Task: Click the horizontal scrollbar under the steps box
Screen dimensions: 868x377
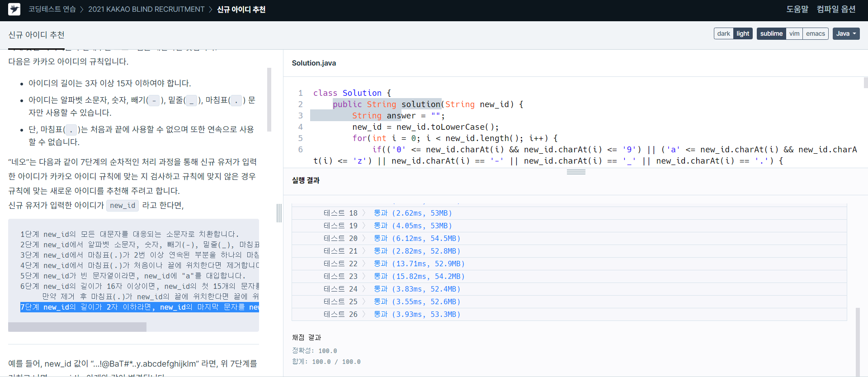Action: tap(77, 327)
